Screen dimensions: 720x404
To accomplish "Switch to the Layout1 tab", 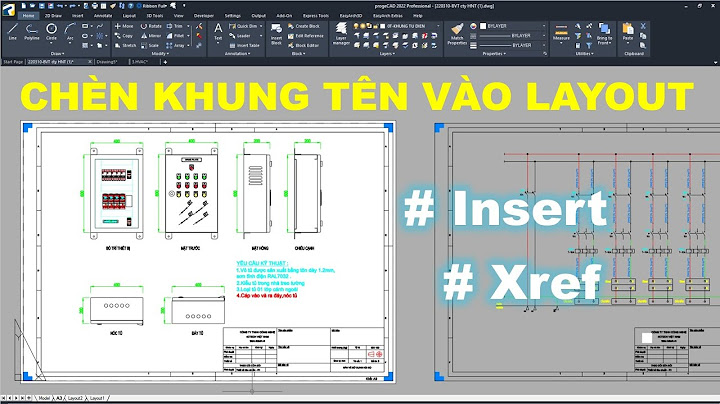I will [x=97, y=398].
